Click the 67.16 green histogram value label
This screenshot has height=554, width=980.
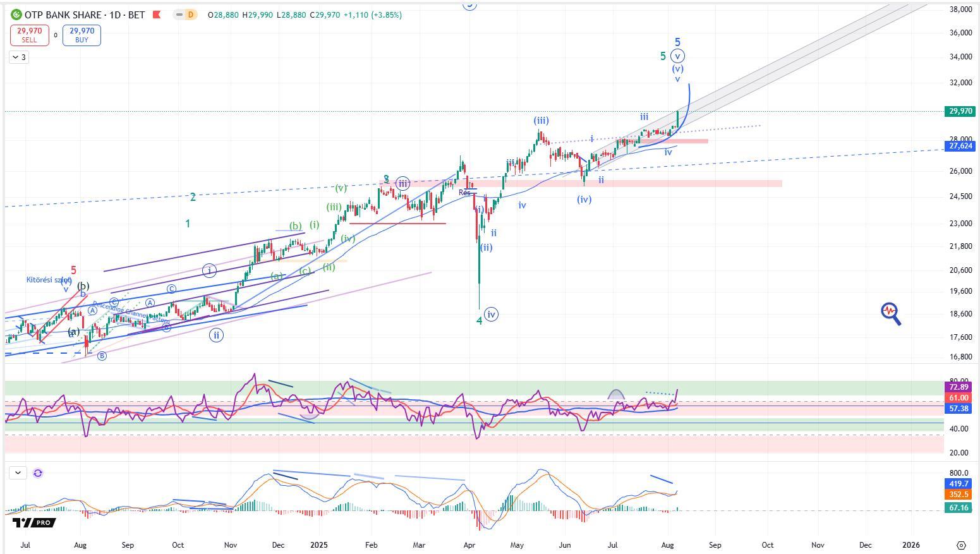[959, 508]
